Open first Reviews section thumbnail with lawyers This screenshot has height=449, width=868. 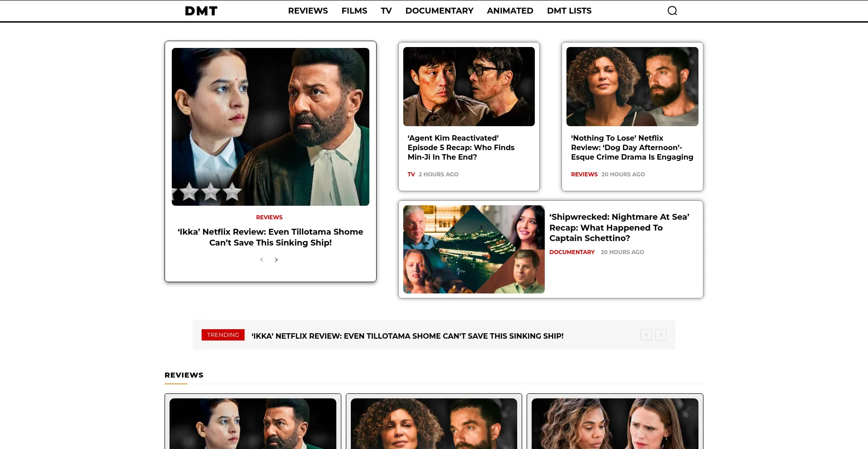[x=253, y=424]
